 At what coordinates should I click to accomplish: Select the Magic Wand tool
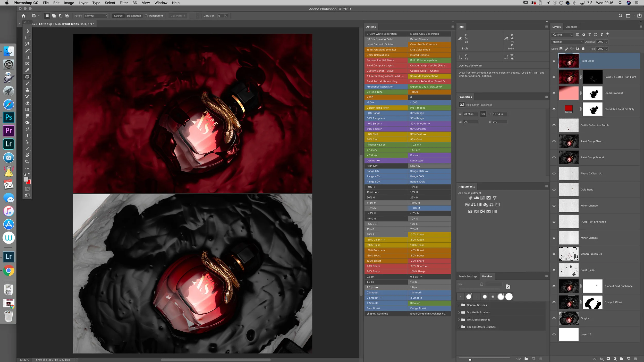pos(27,50)
